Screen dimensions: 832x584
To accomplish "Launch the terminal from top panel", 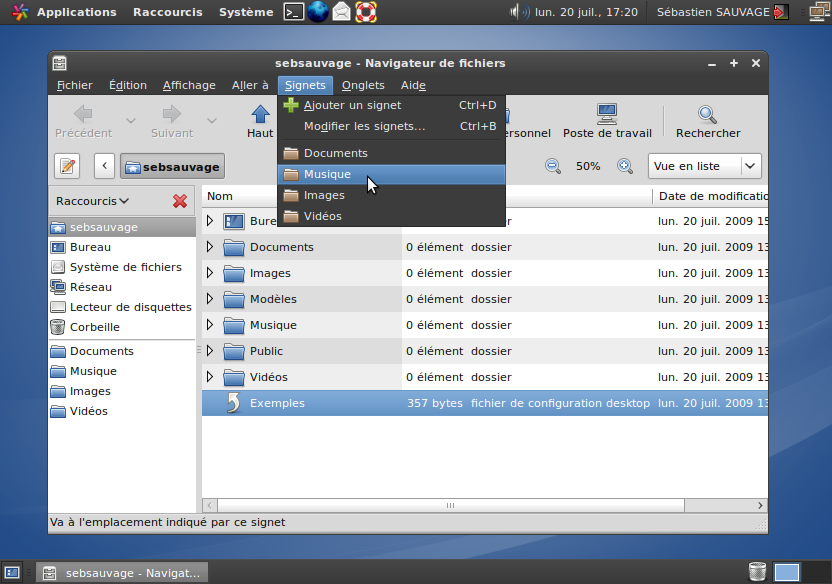I will [293, 12].
